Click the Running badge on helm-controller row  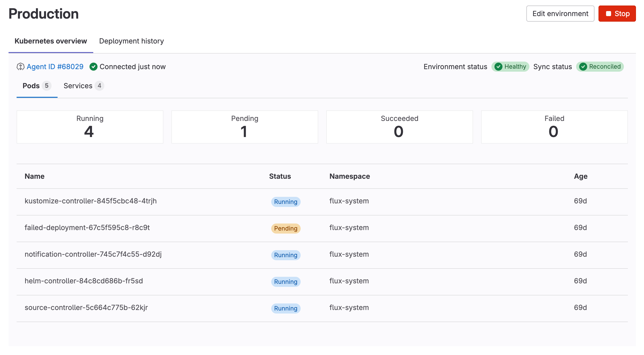pos(286,282)
